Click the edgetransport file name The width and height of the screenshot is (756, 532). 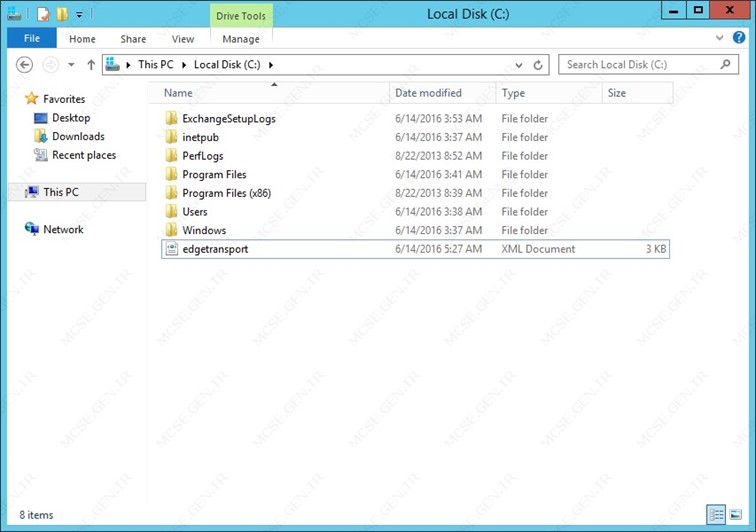(x=216, y=249)
